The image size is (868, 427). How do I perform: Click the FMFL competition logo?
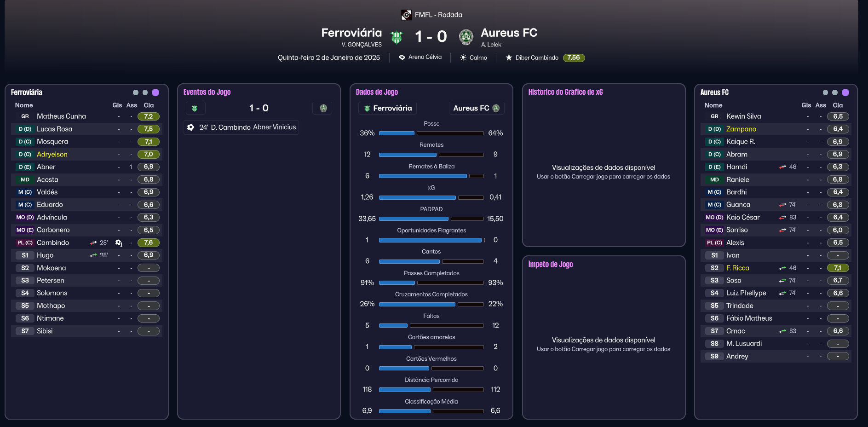click(x=406, y=15)
